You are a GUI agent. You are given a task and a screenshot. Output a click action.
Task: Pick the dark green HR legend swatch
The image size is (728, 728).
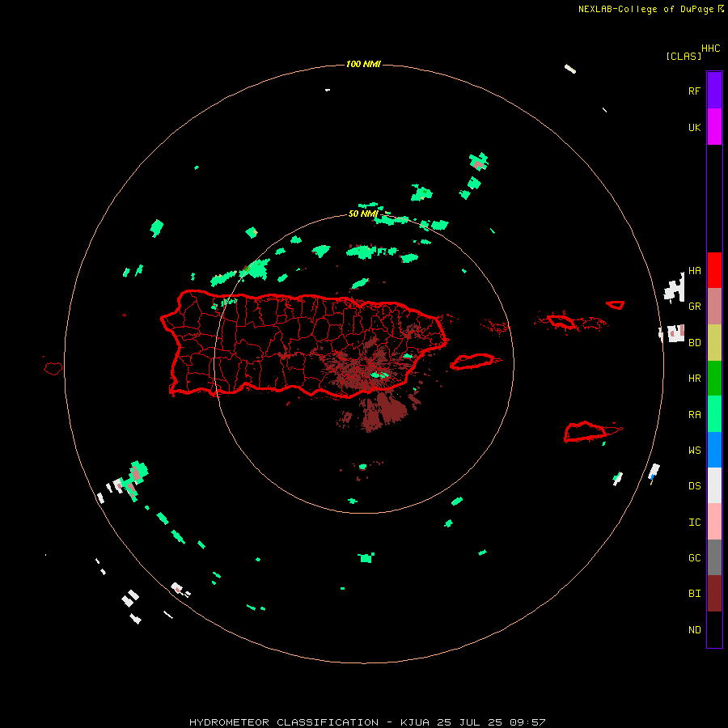714,379
